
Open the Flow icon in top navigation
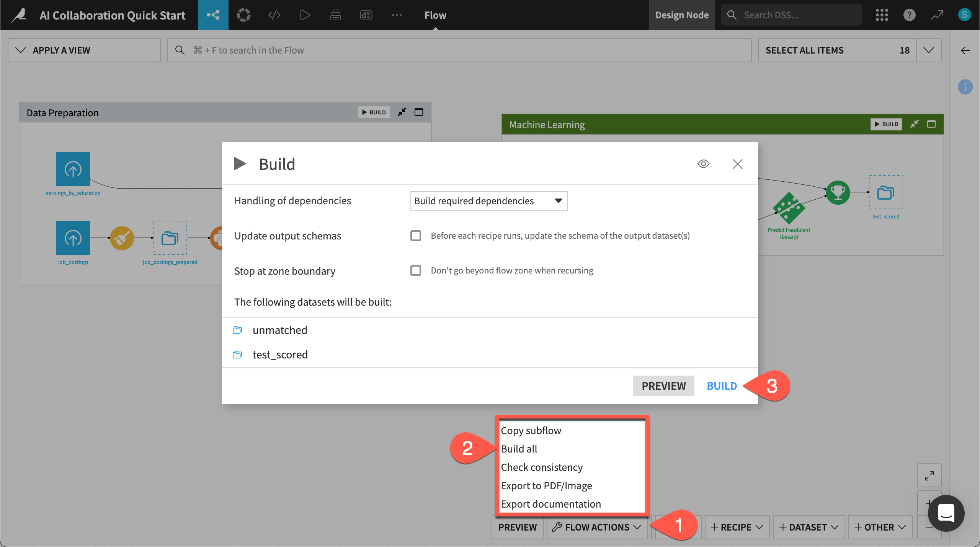(213, 15)
